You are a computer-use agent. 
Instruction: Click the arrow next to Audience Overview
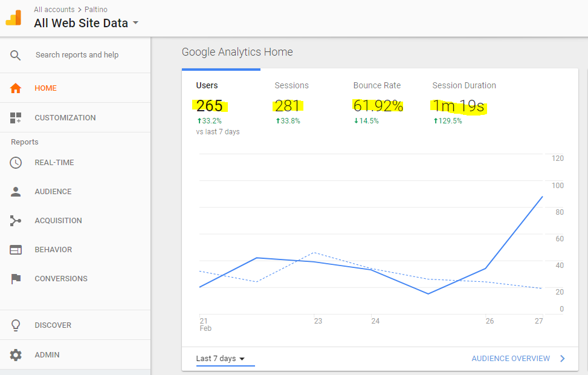point(563,359)
